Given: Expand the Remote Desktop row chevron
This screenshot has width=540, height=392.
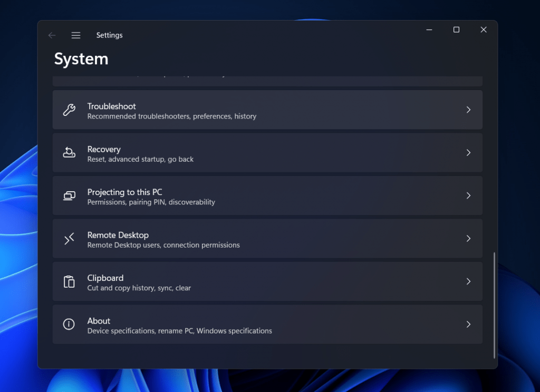Looking at the screenshot, I should coord(468,239).
